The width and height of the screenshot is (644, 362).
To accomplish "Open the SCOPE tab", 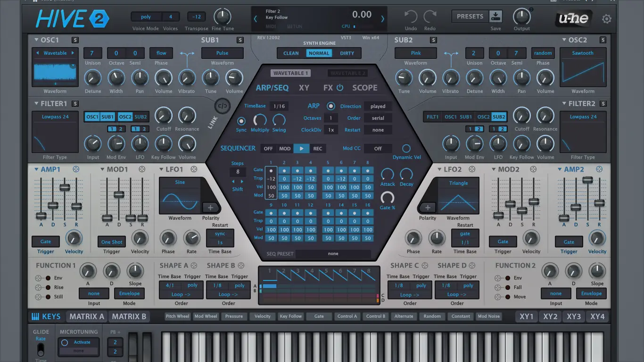I will point(365,88).
